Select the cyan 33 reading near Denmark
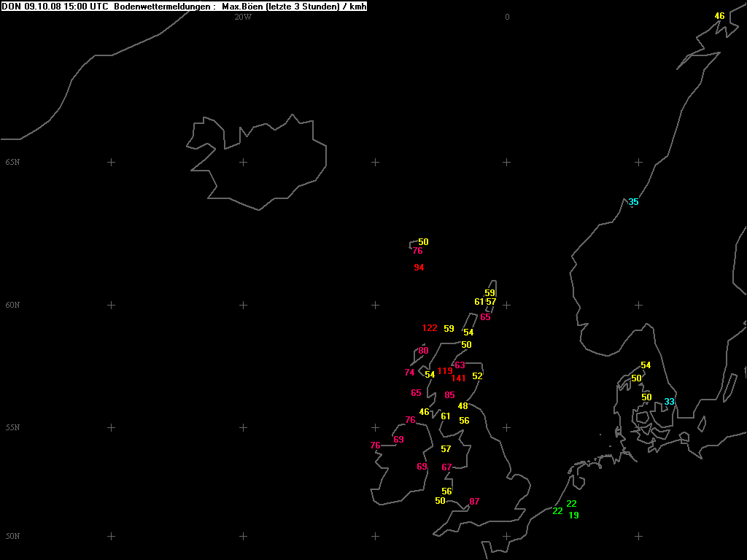747x560 pixels. click(x=669, y=402)
